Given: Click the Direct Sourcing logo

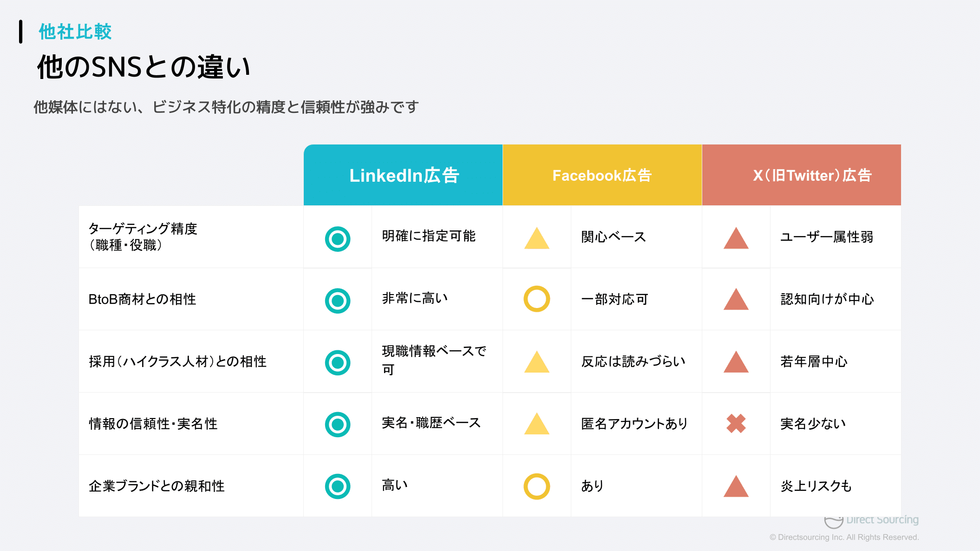Looking at the screenshot, I should pos(871,521).
